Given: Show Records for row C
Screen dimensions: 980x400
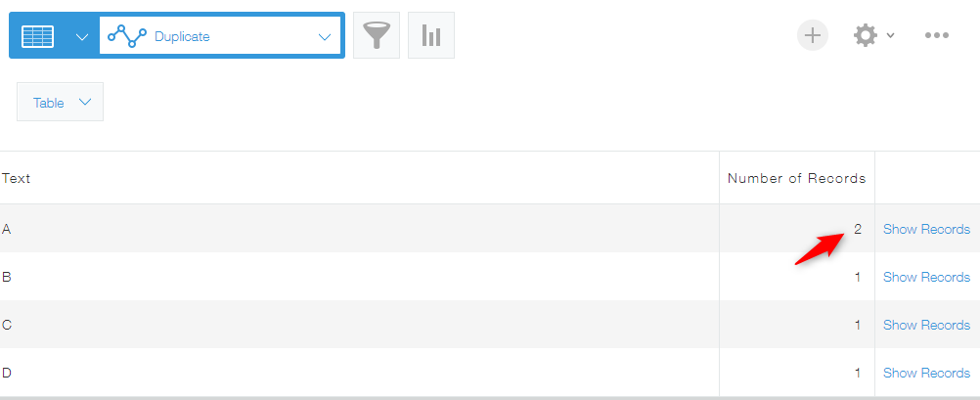Looking at the screenshot, I should (x=926, y=325).
